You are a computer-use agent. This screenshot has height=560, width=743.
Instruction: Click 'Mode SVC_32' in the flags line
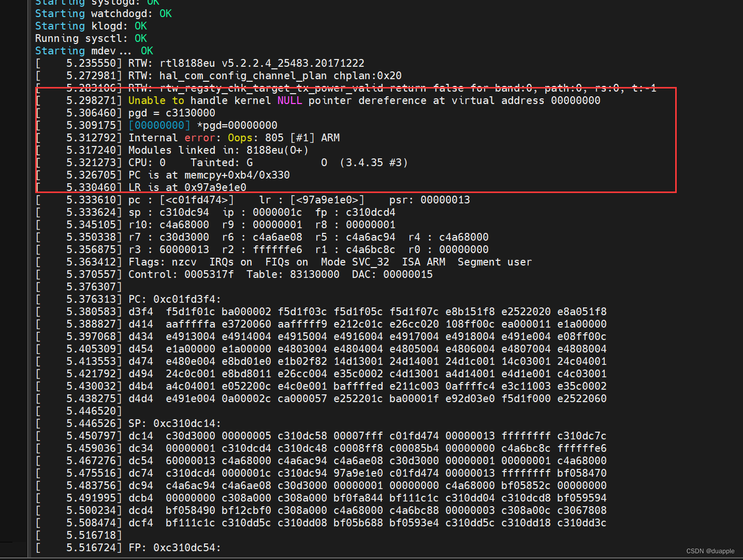355,262
